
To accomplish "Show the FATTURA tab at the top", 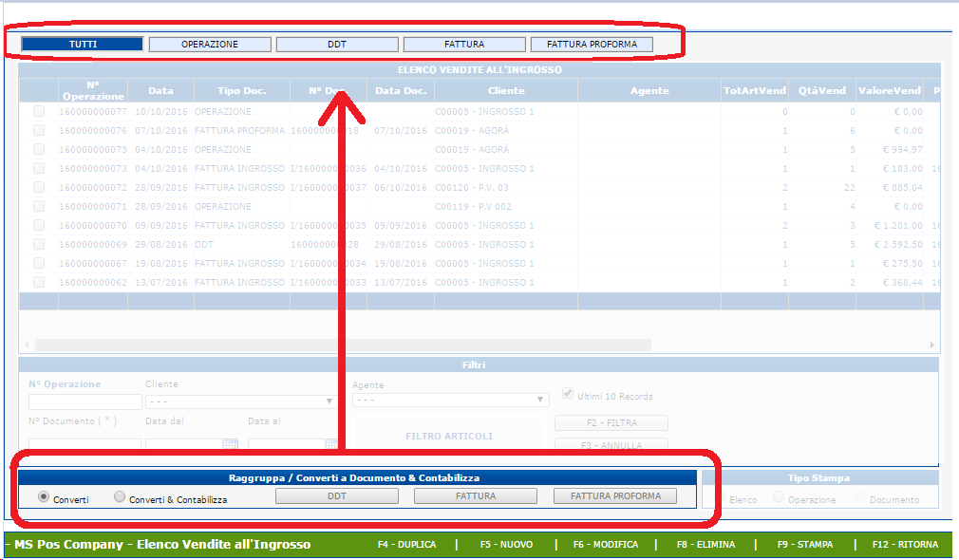I will coord(464,44).
